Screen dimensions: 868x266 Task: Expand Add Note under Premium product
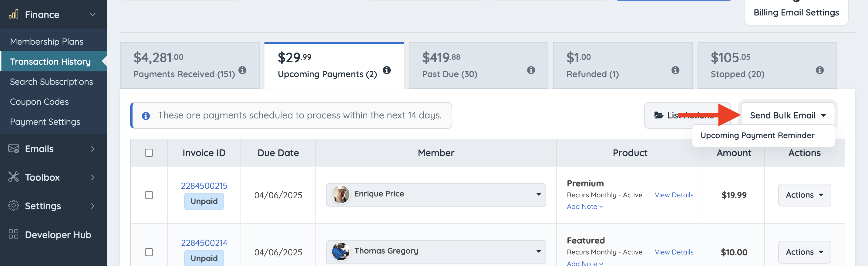pos(585,206)
